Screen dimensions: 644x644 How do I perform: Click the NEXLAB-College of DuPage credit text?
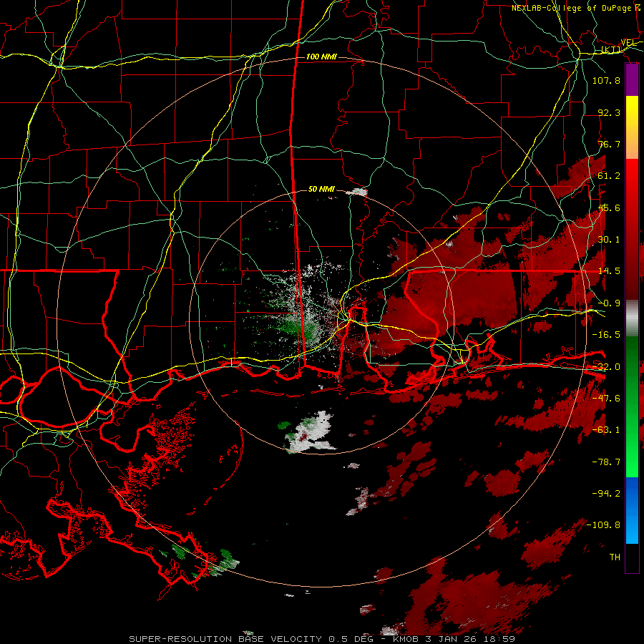(575, 8)
